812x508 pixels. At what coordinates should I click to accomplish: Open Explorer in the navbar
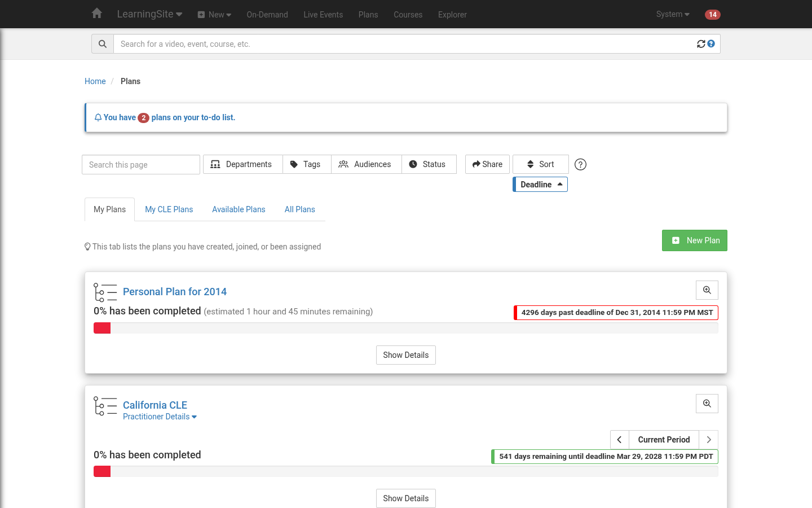452,15
